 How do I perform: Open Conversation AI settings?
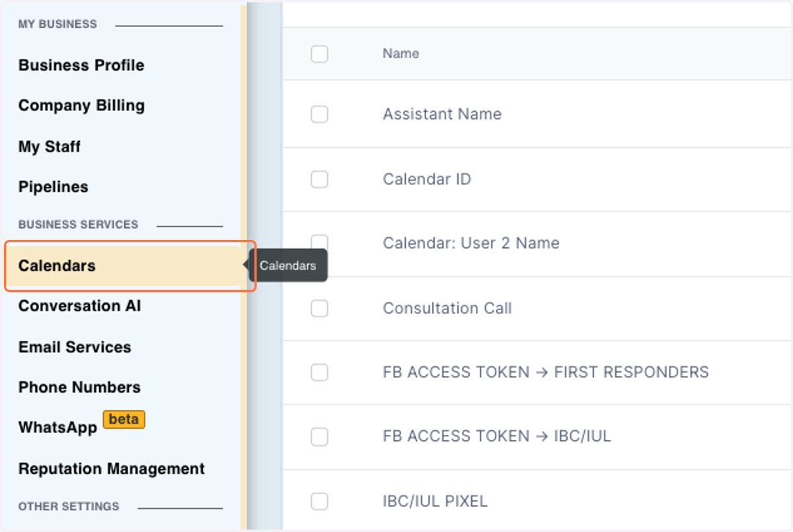(x=79, y=306)
